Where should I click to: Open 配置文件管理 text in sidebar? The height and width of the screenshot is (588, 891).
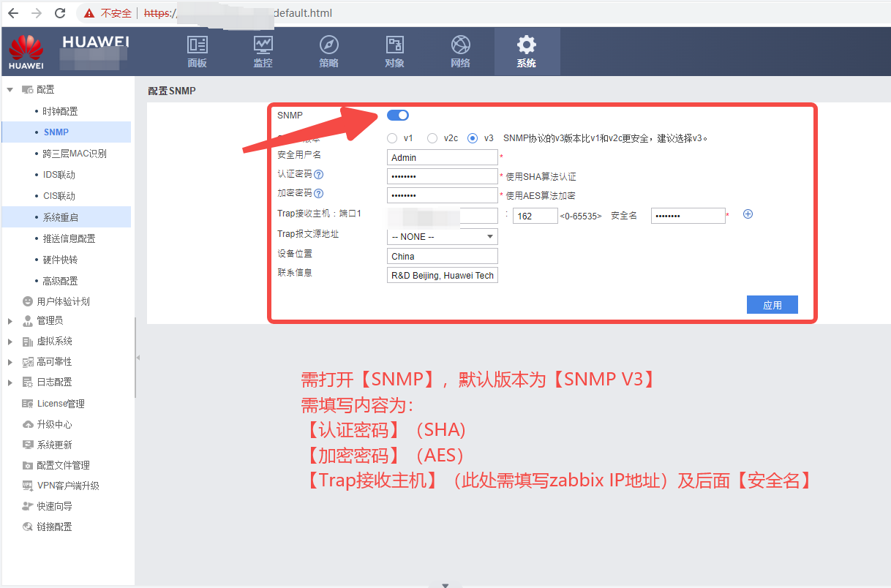pyautogui.click(x=64, y=465)
